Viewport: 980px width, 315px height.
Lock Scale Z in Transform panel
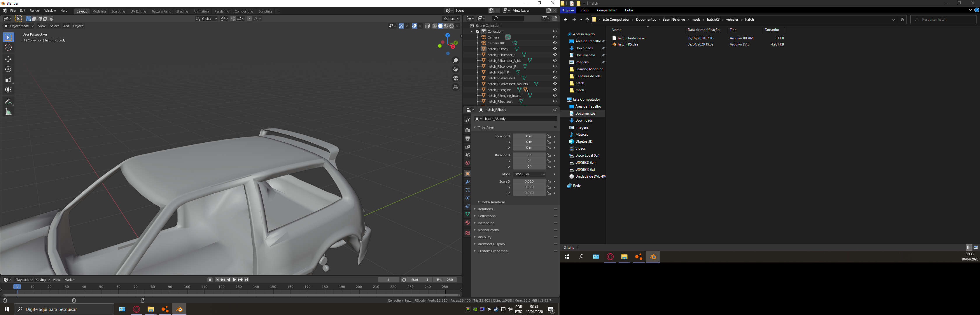(549, 193)
